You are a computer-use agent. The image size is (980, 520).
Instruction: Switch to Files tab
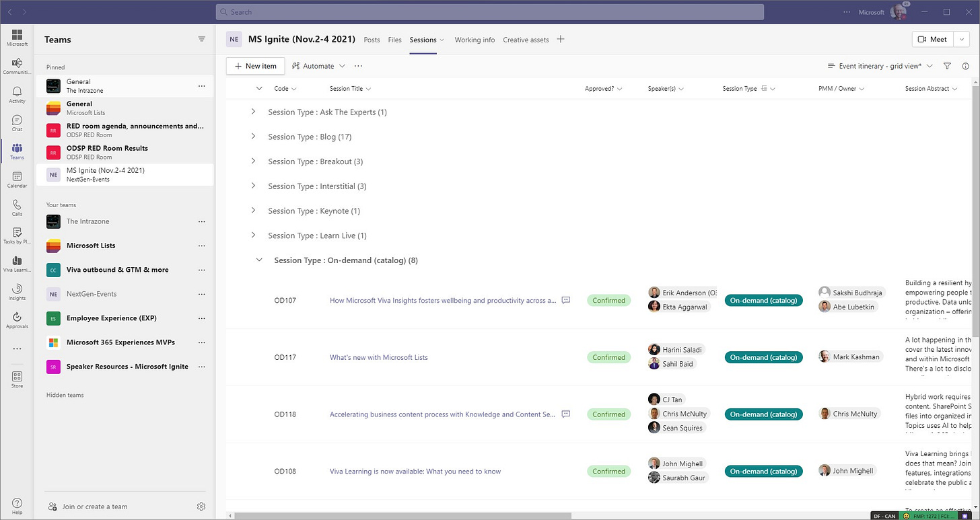point(395,40)
